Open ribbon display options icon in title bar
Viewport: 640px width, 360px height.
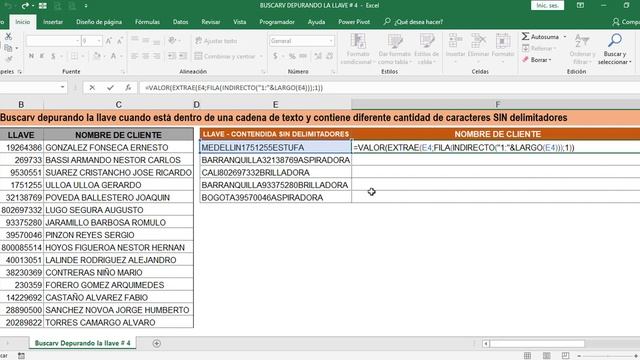580,5
